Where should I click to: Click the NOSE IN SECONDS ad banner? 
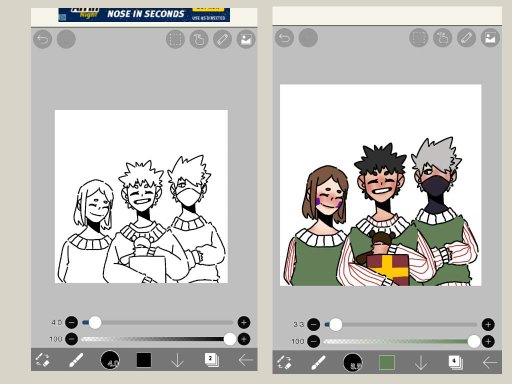pos(144,14)
